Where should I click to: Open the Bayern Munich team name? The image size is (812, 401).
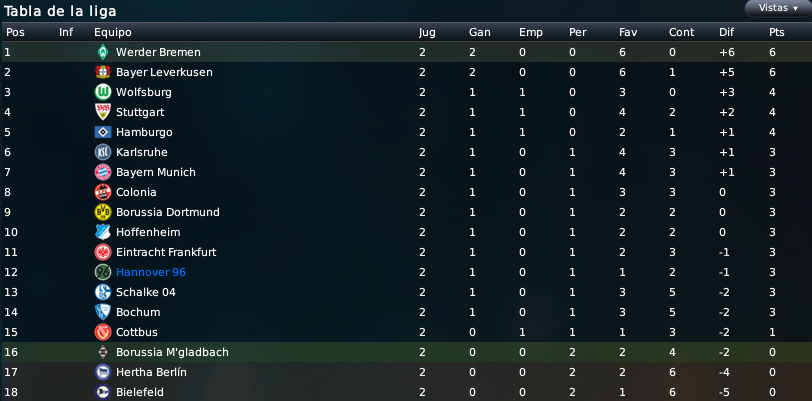click(155, 172)
